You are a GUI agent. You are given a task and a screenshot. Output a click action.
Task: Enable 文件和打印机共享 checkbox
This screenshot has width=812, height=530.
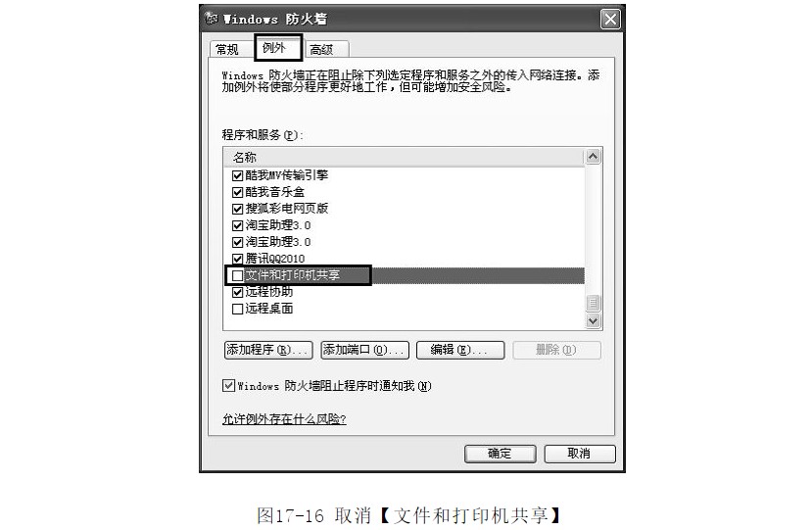point(238,275)
